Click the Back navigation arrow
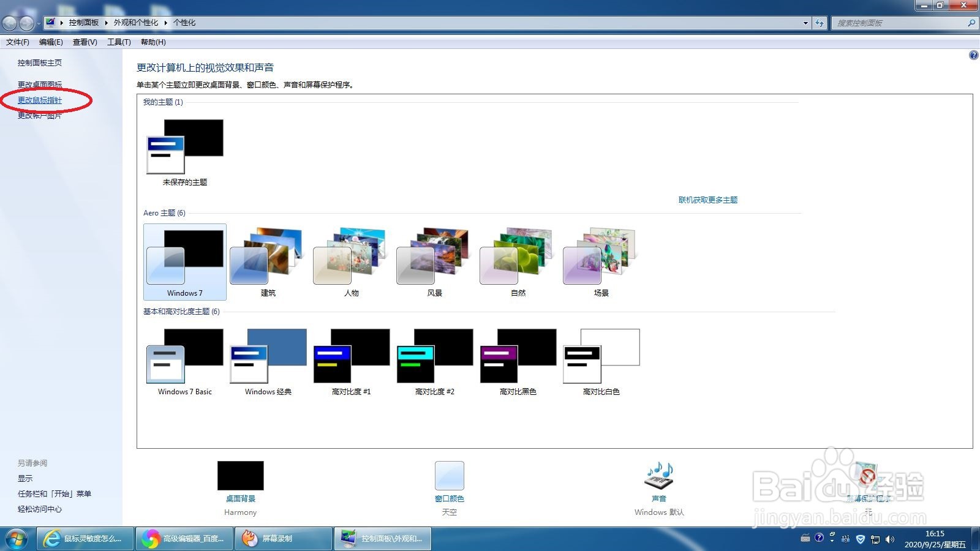 click(x=10, y=23)
